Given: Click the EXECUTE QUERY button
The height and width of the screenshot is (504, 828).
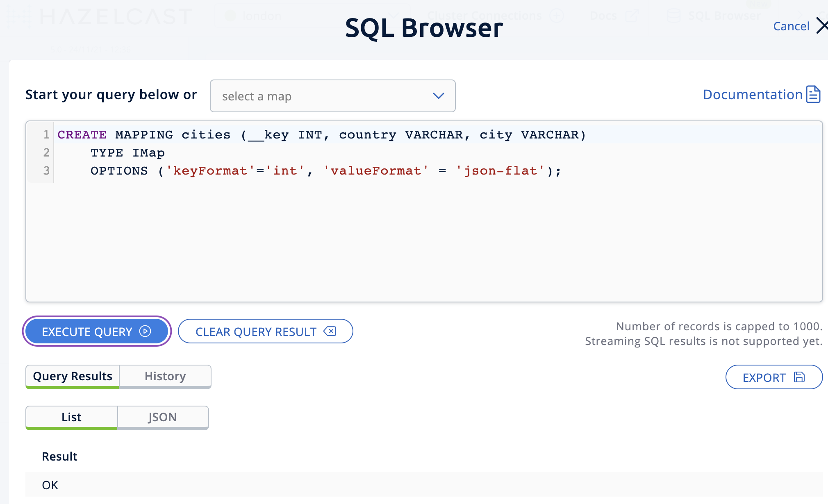Looking at the screenshot, I should (x=96, y=331).
